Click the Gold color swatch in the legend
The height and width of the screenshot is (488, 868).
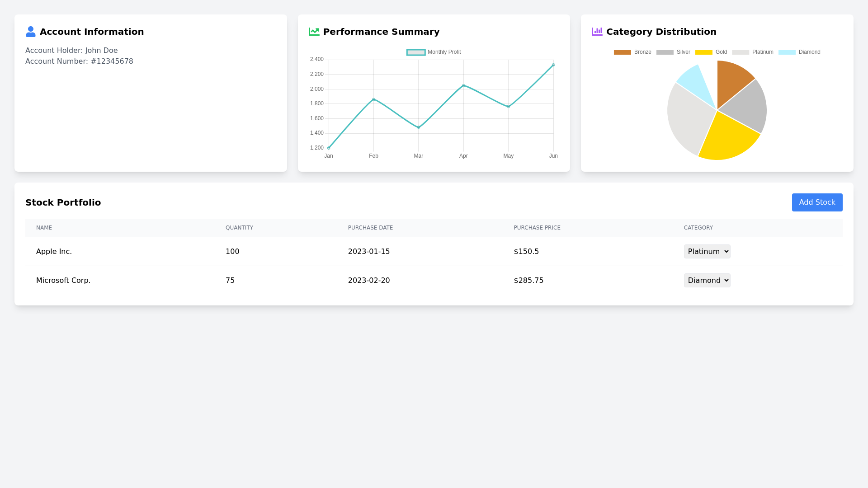click(x=703, y=52)
